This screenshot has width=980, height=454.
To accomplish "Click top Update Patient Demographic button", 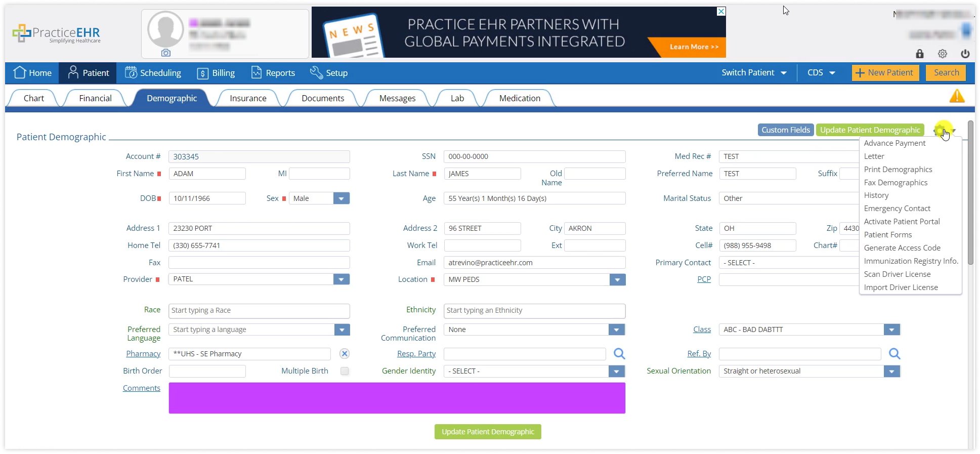I will click(870, 130).
